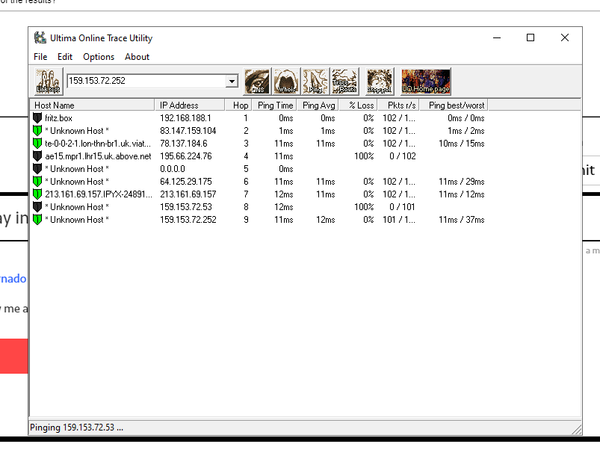600x462 pixels.
Task: Click the 0 / 101 packets value
Action: pos(402,207)
